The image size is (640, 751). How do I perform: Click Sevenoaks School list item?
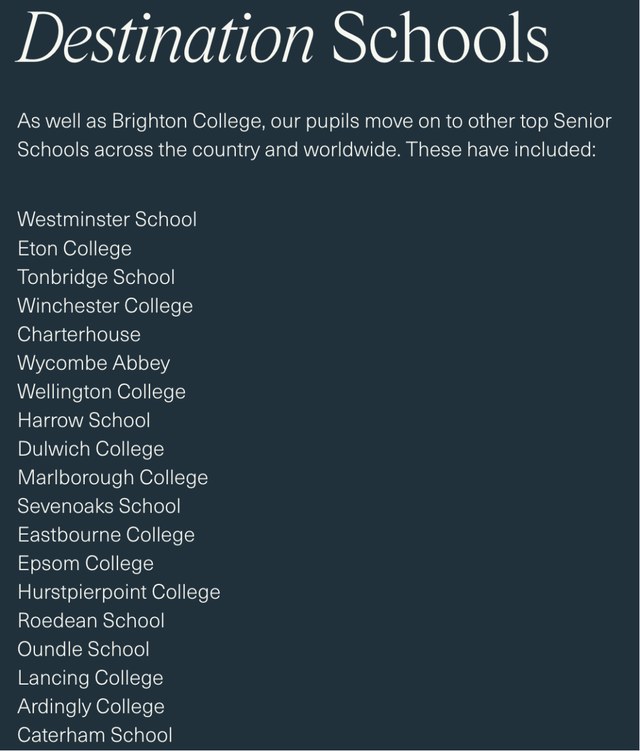(x=99, y=506)
